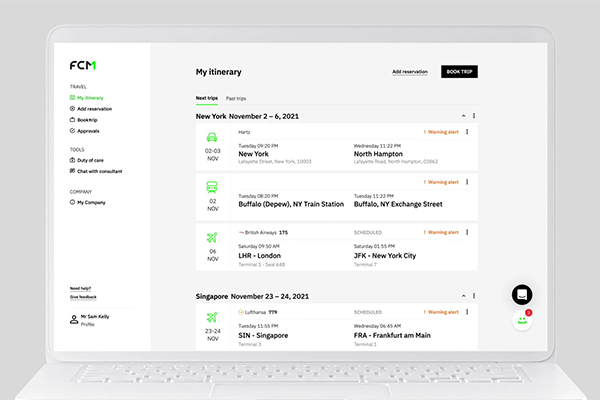This screenshot has width=600, height=400.
Task: Open Add reservation in sidebar
Action: [91, 109]
